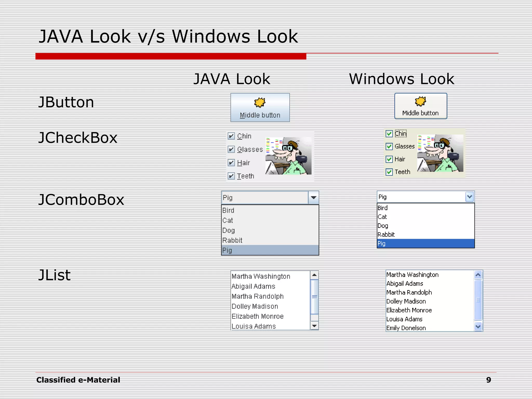Click the cartoon picture in Java look
This screenshot has width=532, height=399.
click(x=288, y=156)
